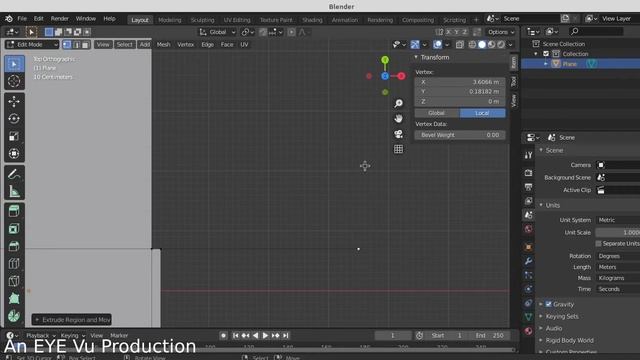
Task: Switch vertex coordinates to Global
Action: (437, 113)
